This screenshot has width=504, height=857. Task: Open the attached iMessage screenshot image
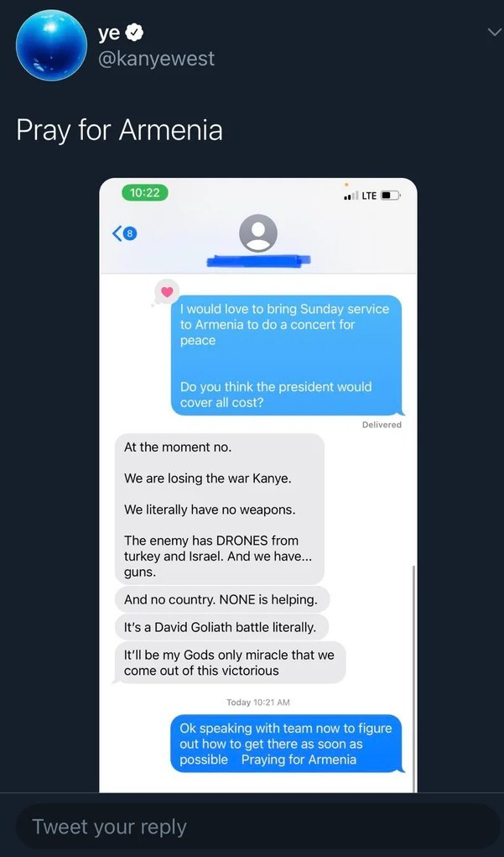pos(258,485)
